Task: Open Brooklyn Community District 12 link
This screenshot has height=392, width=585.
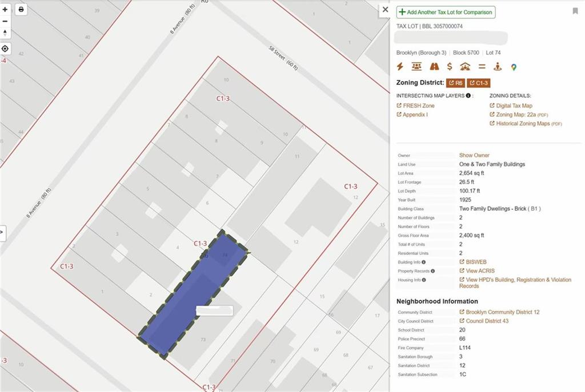Action: click(499, 312)
